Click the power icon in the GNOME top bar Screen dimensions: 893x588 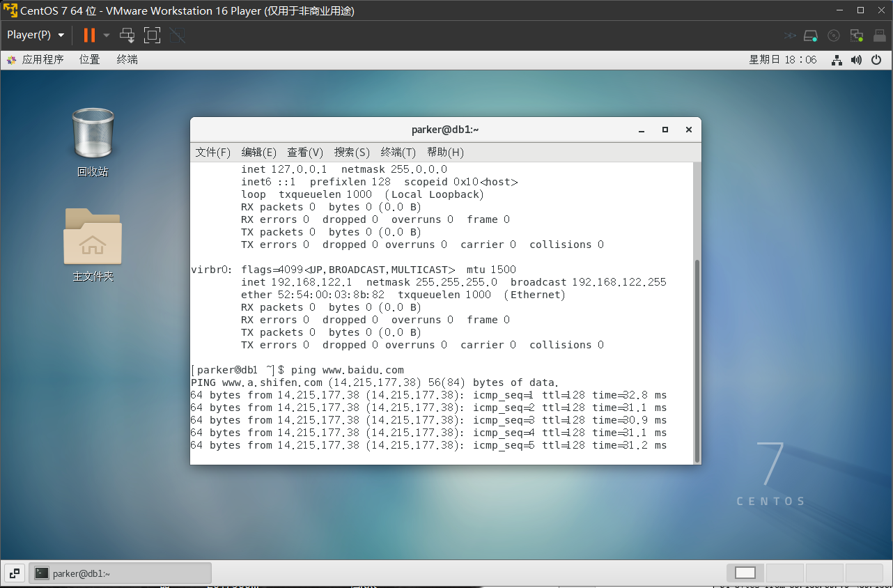876,61
